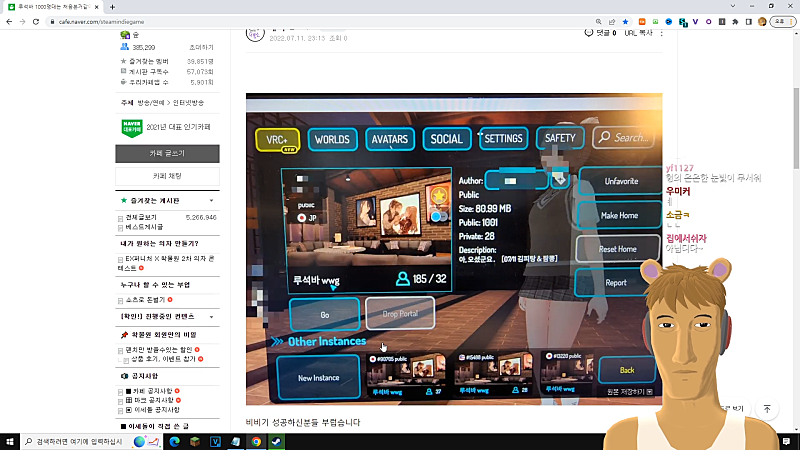
Task: Click 원본 저장하기 on the image
Action: (630, 392)
